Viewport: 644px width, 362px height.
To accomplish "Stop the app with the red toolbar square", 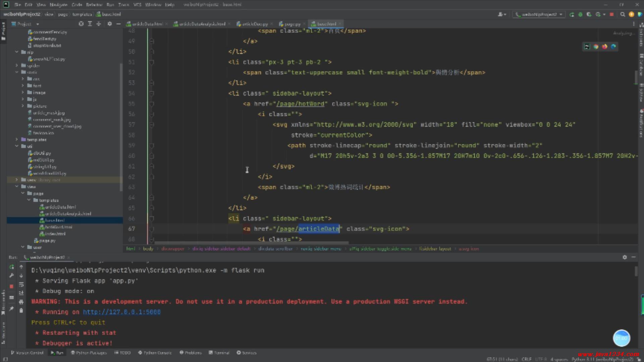I will [x=611, y=14].
